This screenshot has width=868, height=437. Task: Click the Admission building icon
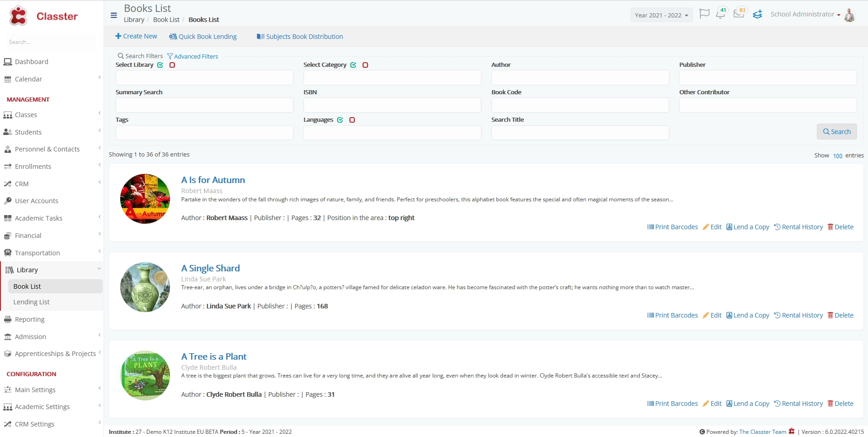coord(8,337)
